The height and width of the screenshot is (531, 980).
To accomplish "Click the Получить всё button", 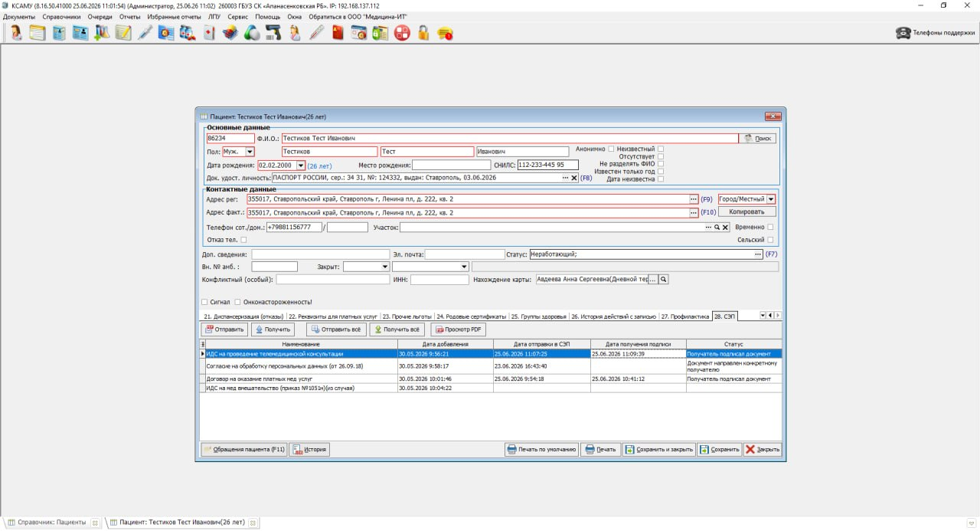I will tap(397, 329).
